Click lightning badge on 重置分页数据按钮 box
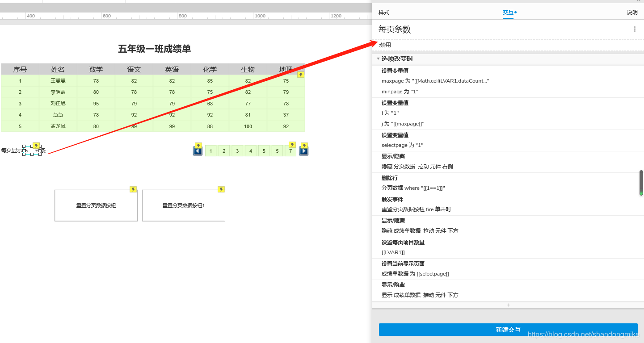644x343 pixels. coord(133,189)
